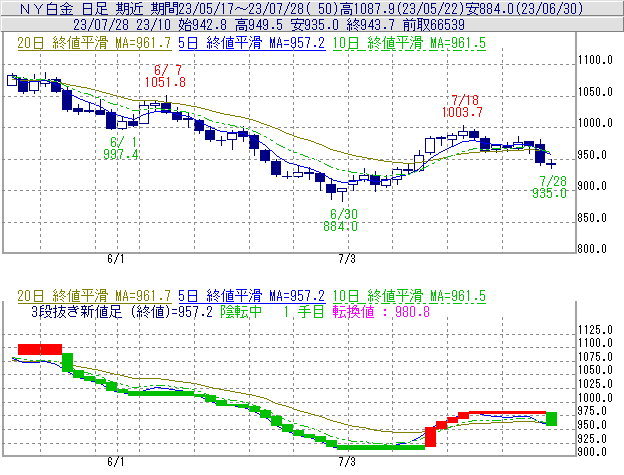Click the 20日 終値平滑 link in lower chart
Image resolution: width=624 pixels, height=475 pixels.
[x=94, y=296]
